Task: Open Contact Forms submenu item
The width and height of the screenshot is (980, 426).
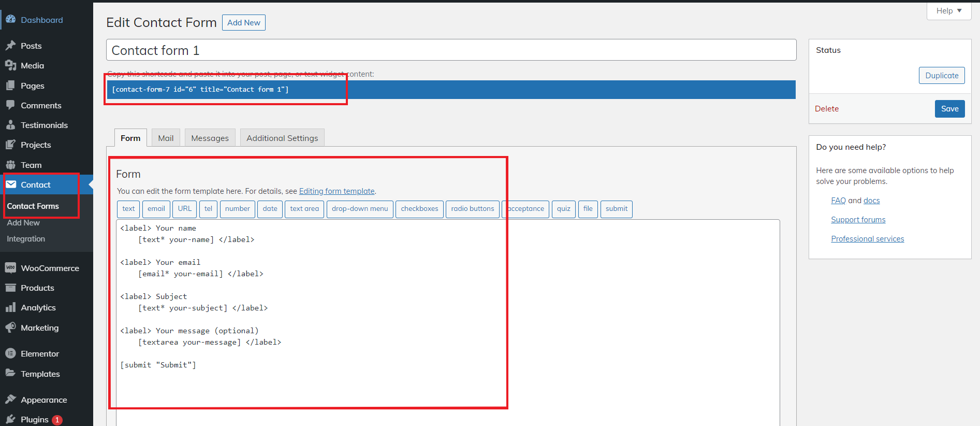Action: 33,206
